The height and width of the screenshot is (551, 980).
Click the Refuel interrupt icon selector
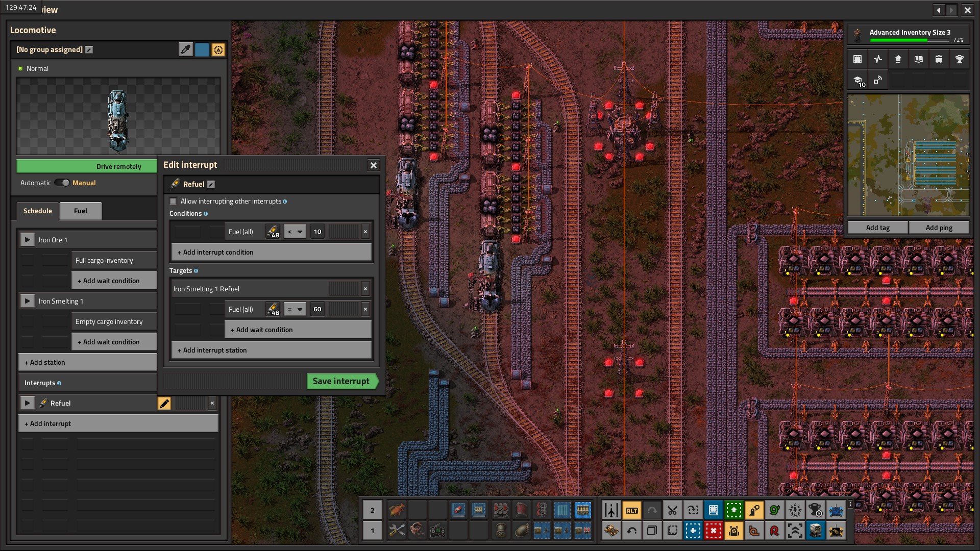pyautogui.click(x=175, y=184)
